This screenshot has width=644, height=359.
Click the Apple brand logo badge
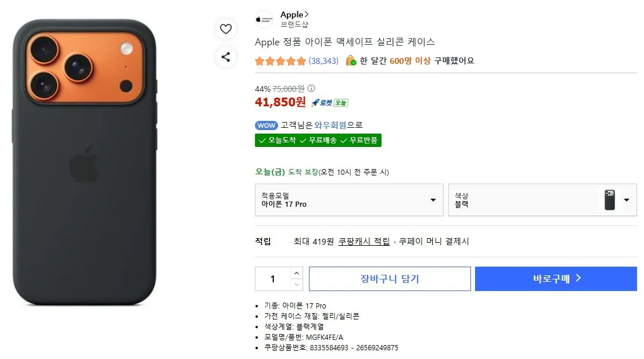click(264, 18)
